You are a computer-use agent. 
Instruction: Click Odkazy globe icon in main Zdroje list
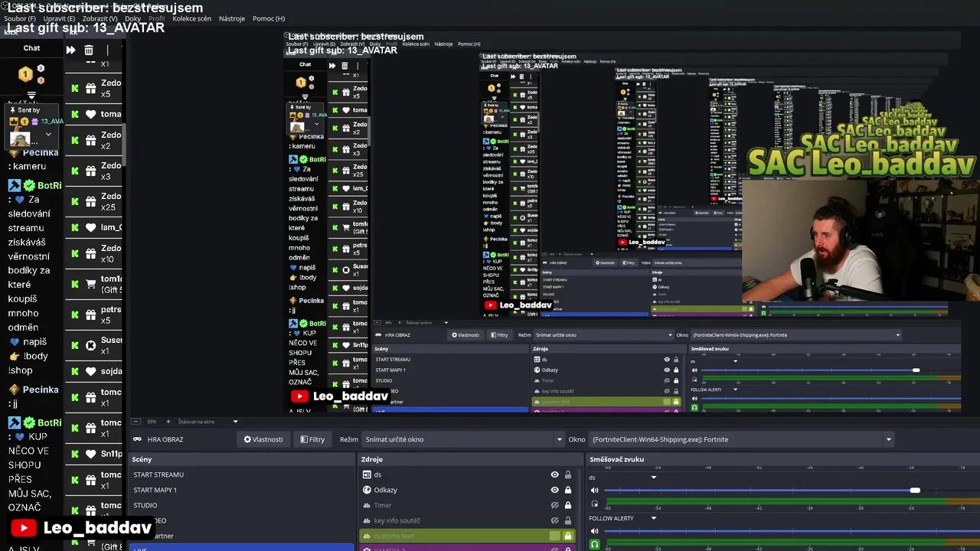367,490
